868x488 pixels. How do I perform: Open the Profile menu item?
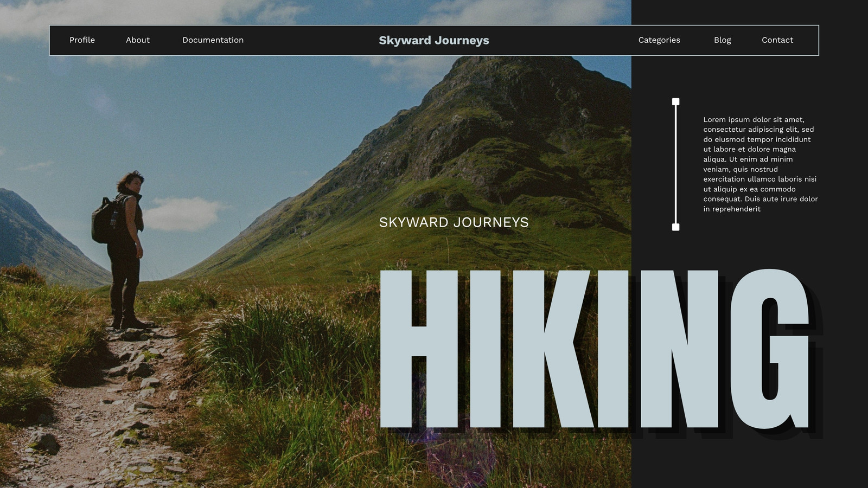pos(82,40)
